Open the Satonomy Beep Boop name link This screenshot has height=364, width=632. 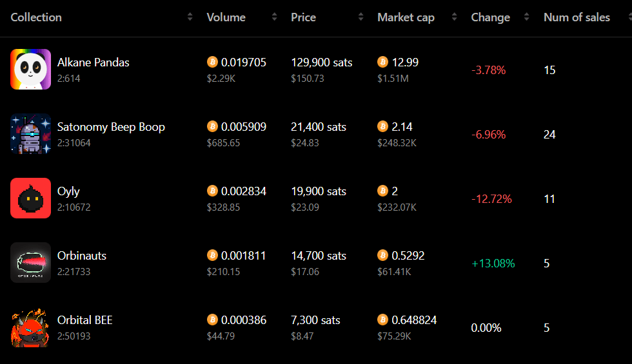point(111,127)
